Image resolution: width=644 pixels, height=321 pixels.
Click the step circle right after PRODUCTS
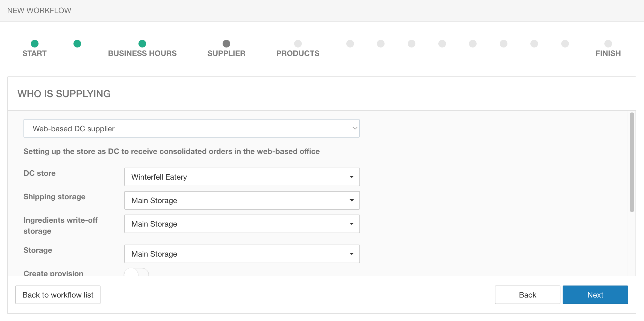[350, 44]
